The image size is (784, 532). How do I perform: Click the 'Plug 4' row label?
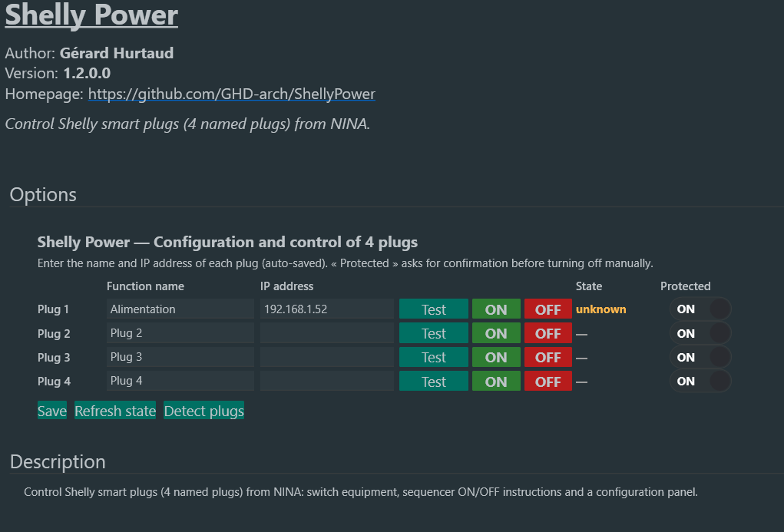[54, 382]
